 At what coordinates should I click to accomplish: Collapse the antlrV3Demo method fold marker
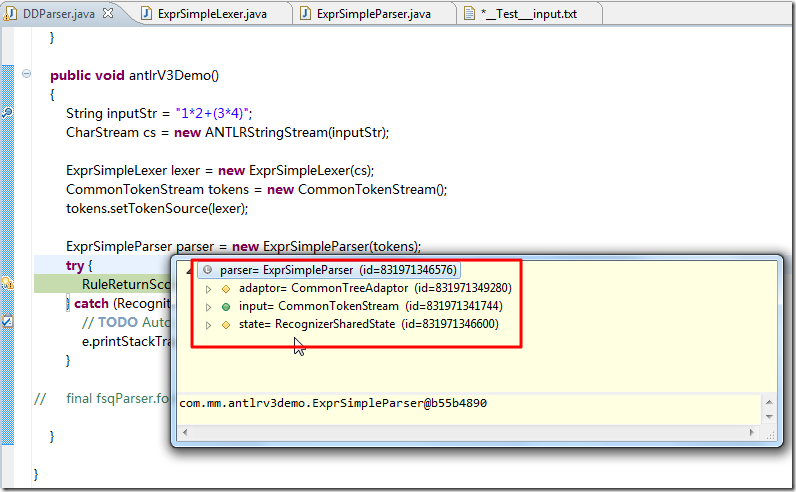click(26, 74)
